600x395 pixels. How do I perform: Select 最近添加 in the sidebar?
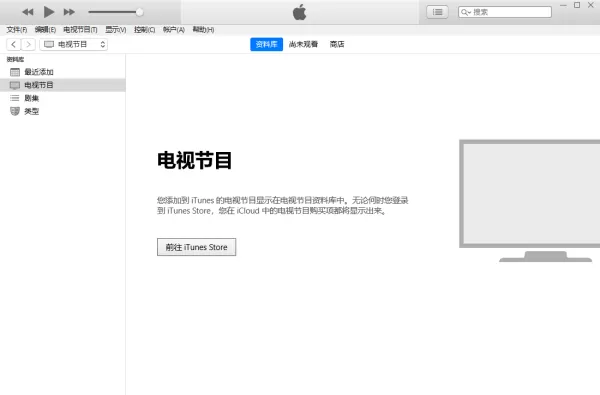tap(63, 72)
